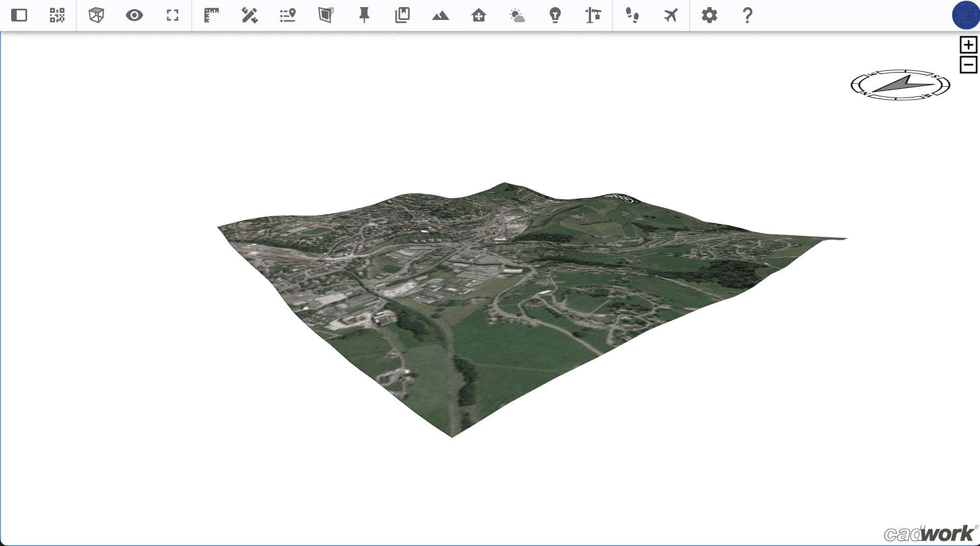Screen dimensions: 980x546
Task: Open the construction crane tool
Action: pyautogui.click(x=594, y=16)
